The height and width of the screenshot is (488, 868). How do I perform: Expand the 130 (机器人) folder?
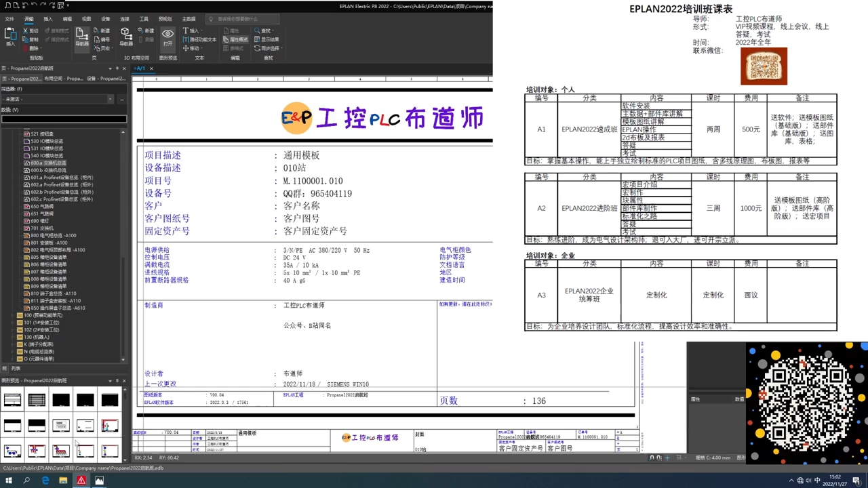(14, 337)
